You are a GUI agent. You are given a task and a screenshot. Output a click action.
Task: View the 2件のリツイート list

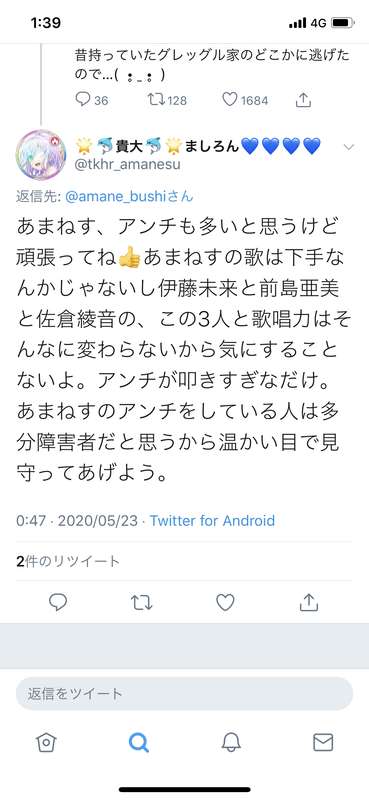tap(68, 561)
